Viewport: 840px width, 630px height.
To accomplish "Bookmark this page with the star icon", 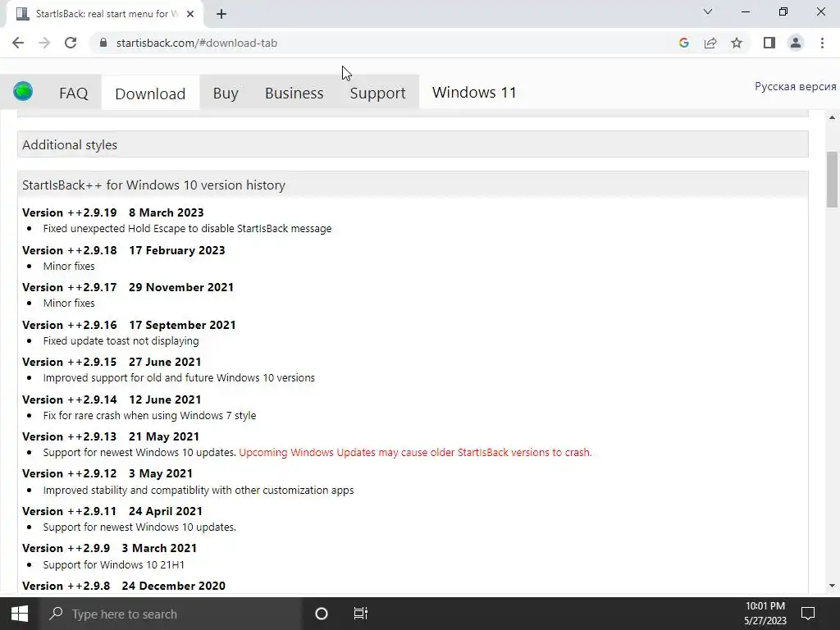I will 737,43.
